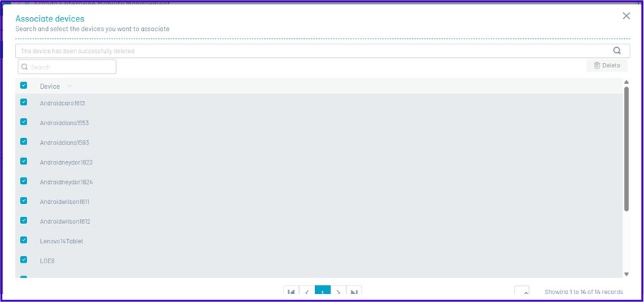Image resolution: width=644 pixels, height=302 pixels.
Task: Select page 1 in the pagination
Action: click(x=323, y=293)
